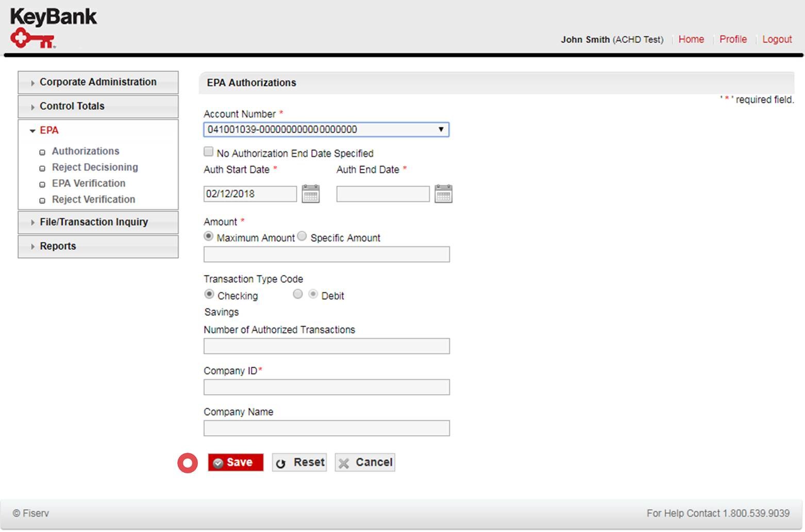This screenshot has height=532, width=805.
Task: Select the Savings transaction type option
Action: point(298,294)
